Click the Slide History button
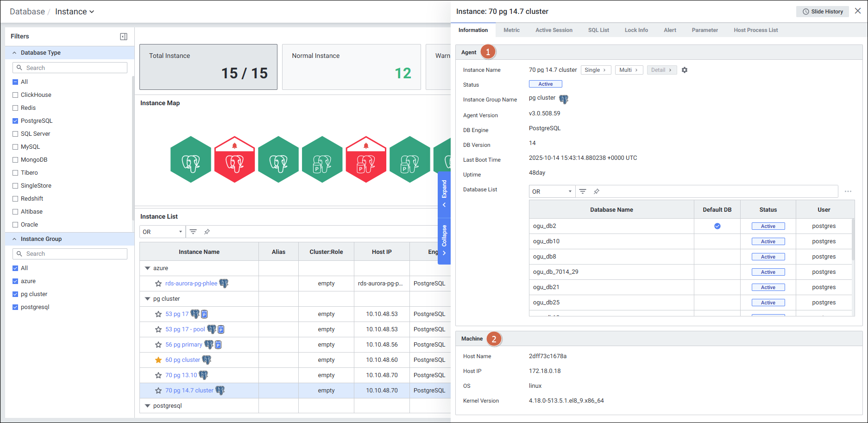 coord(822,12)
